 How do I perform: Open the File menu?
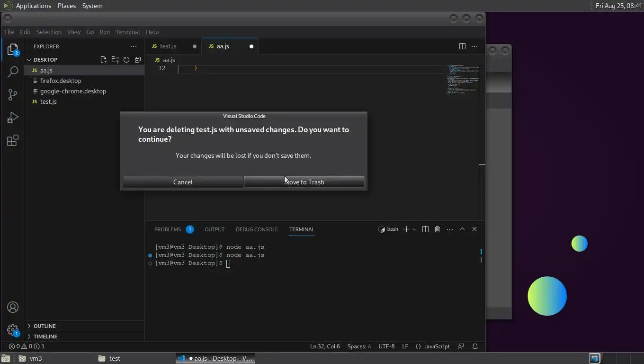pyautogui.click(x=9, y=32)
